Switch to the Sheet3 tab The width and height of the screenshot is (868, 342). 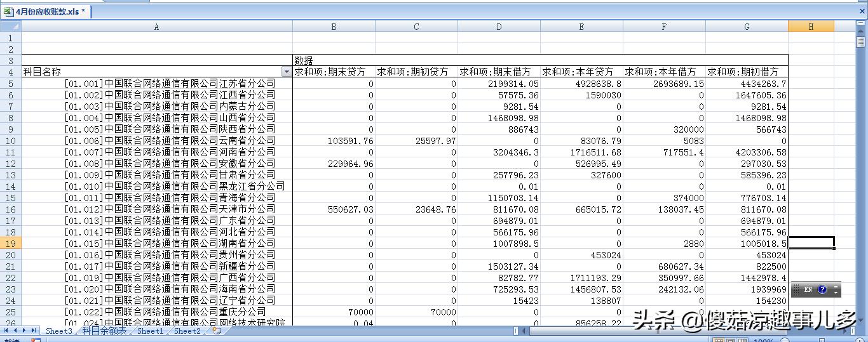pos(58,331)
